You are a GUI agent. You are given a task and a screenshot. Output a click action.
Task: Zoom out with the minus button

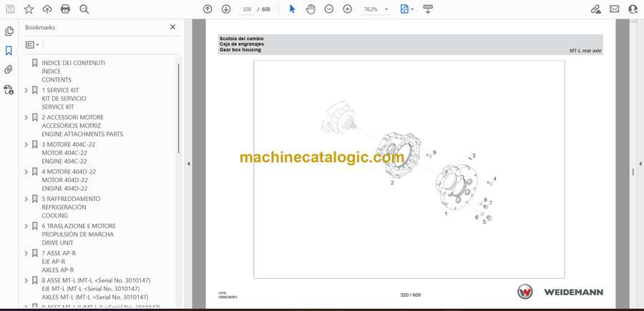[x=329, y=9]
